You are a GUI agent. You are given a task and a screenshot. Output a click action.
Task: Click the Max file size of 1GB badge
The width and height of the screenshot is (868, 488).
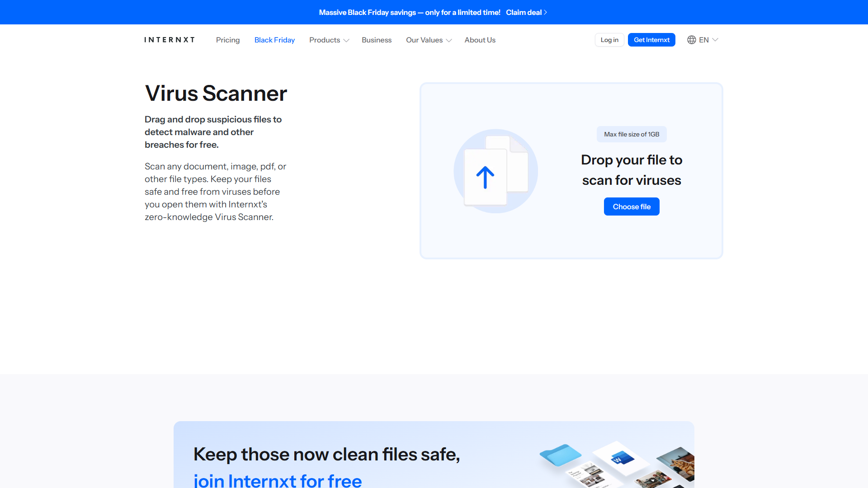pyautogui.click(x=632, y=134)
